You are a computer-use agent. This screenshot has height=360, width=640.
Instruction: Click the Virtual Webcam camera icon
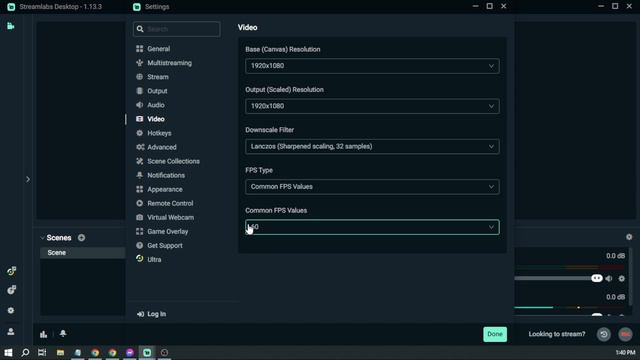pos(140,218)
